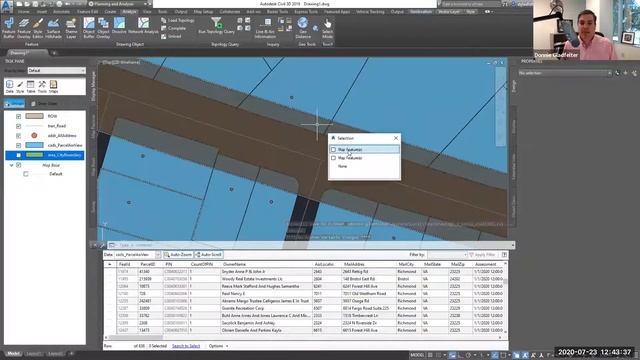
Task: Click the Search to Select link
Action: [186, 346]
